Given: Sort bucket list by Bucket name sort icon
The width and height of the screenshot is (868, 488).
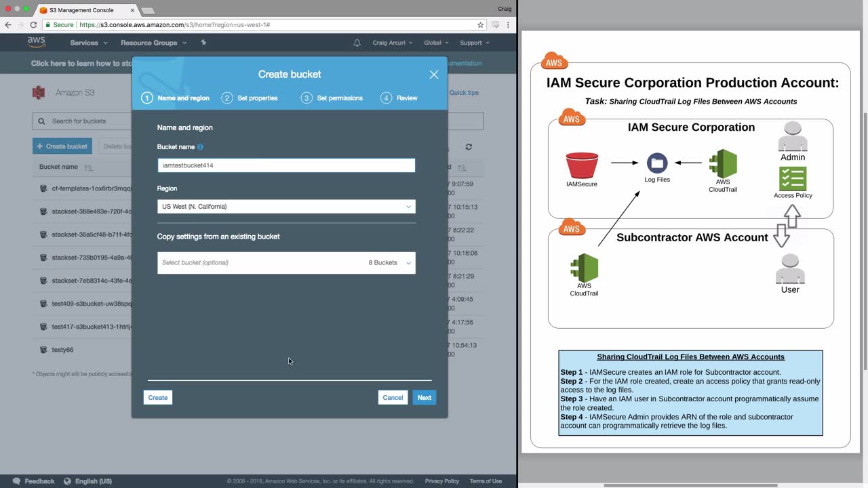Looking at the screenshot, I should pyautogui.click(x=89, y=167).
